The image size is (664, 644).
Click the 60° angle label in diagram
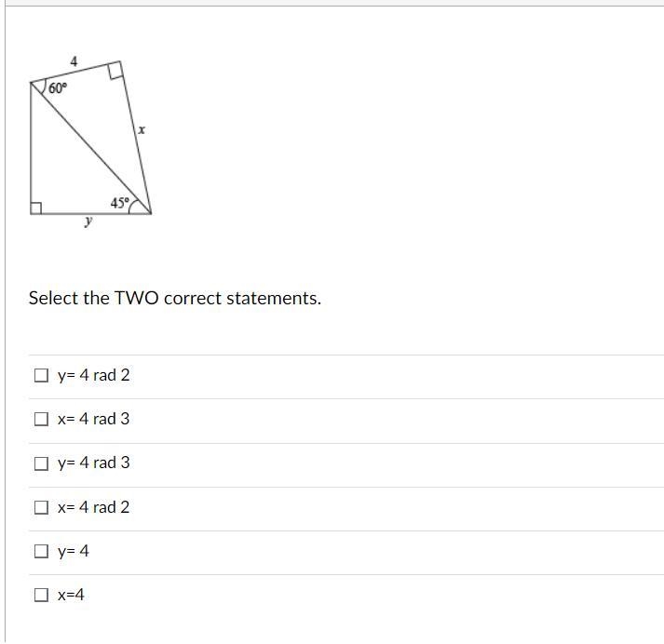click(x=58, y=88)
